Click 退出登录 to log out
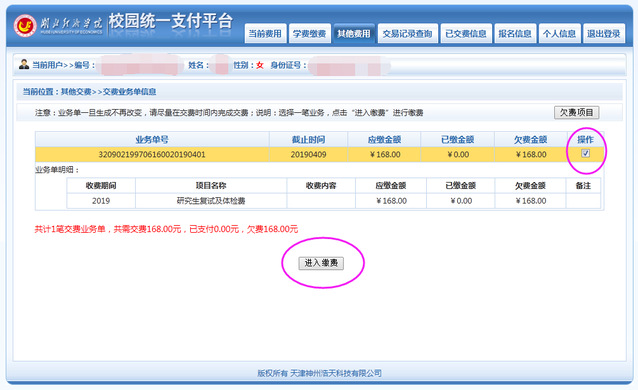The height and width of the screenshot is (390, 638). click(x=604, y=33)
